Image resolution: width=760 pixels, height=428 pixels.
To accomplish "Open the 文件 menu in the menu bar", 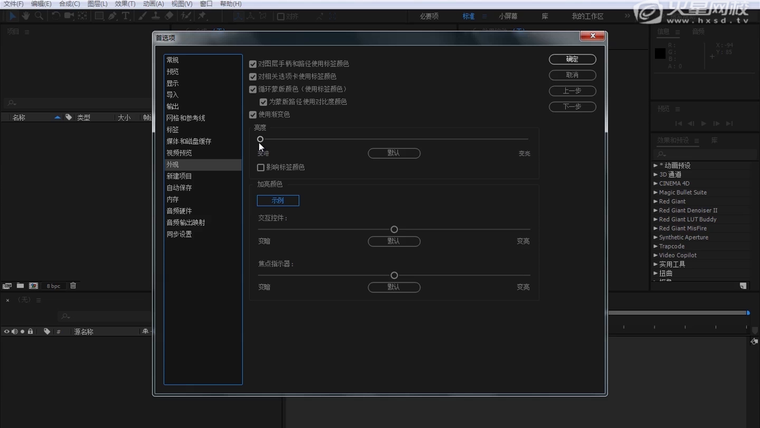I will click(x=12, y=4).
